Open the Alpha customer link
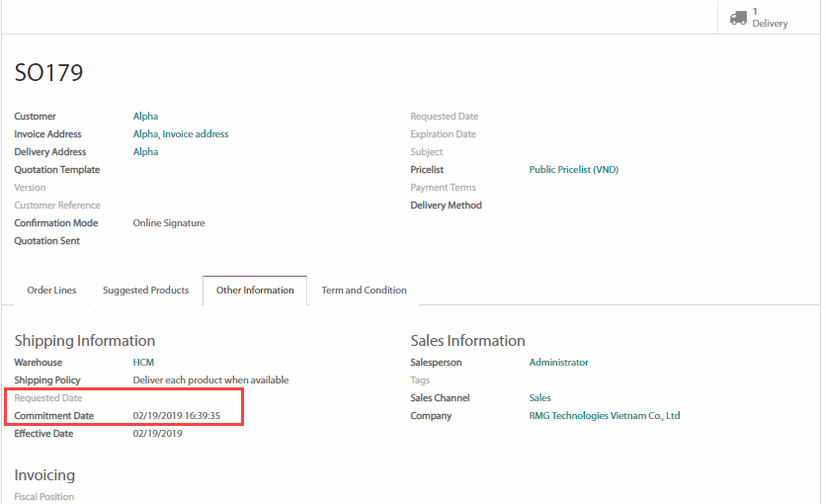The width and height of the screenshot is (826, 504). pos(145,117)
